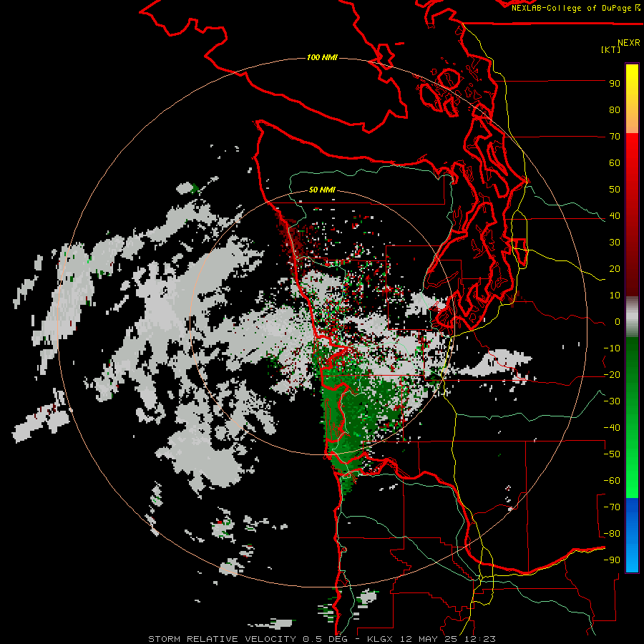The width and height of the screenshot is (644, 644).
Task: Click the bright red segment of color bar
Action: [632, 215]
